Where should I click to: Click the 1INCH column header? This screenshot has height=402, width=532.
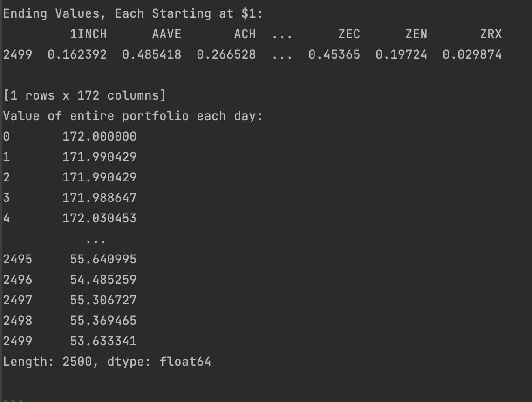(88, 34)
